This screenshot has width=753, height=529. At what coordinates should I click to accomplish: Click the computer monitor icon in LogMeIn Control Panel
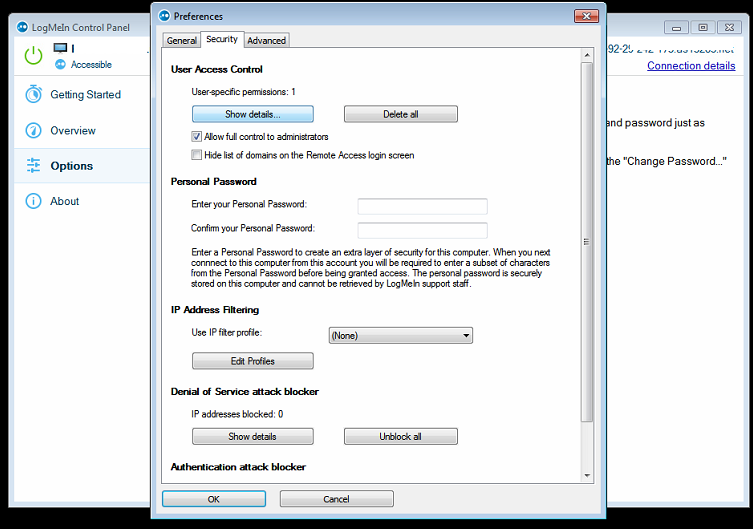click(61, 48)
